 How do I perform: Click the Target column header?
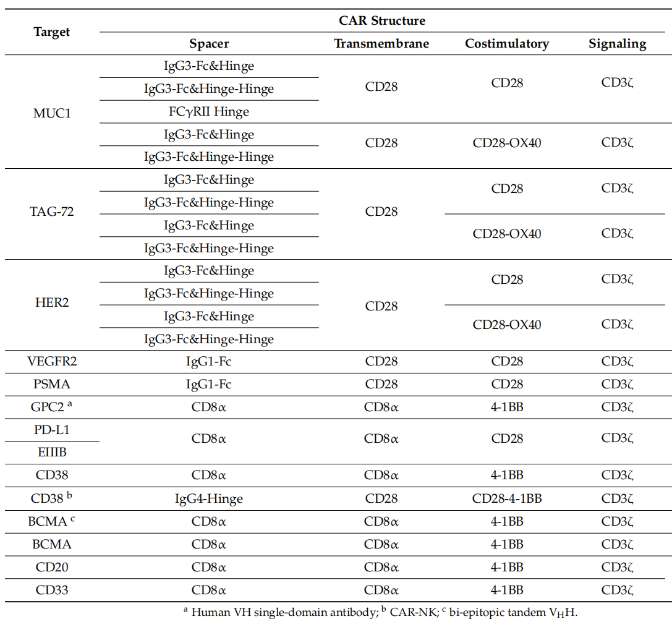(52, 32)
